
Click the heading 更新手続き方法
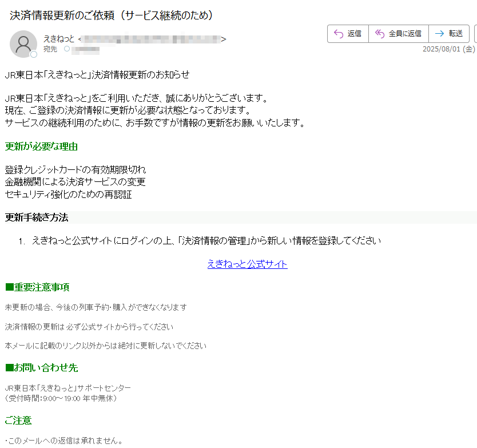(37, 217)
